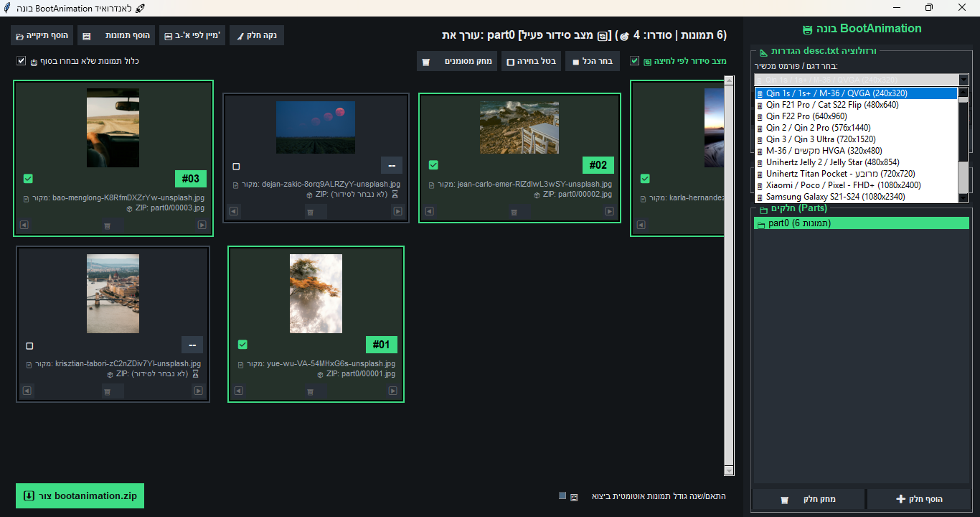The image size is (980, 517).
Task: Click left arrow on dejan-zakic image card
Action: tap(233, 212)
